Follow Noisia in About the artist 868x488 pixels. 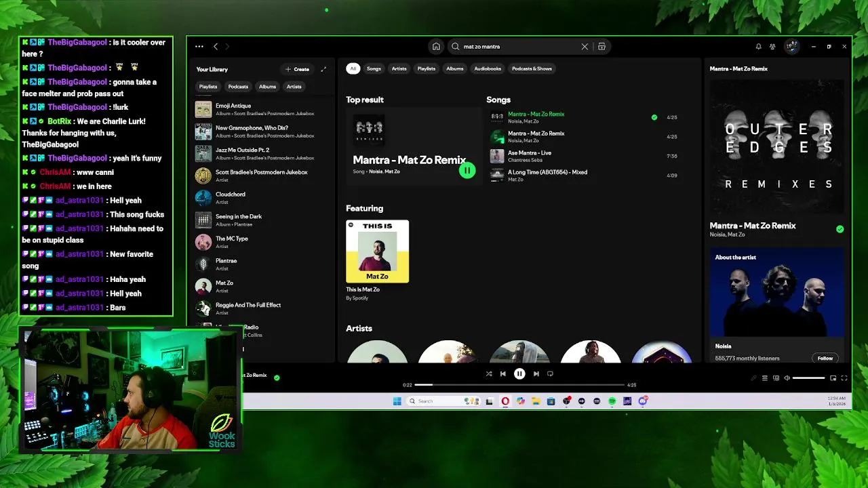[x=825, y=358]
